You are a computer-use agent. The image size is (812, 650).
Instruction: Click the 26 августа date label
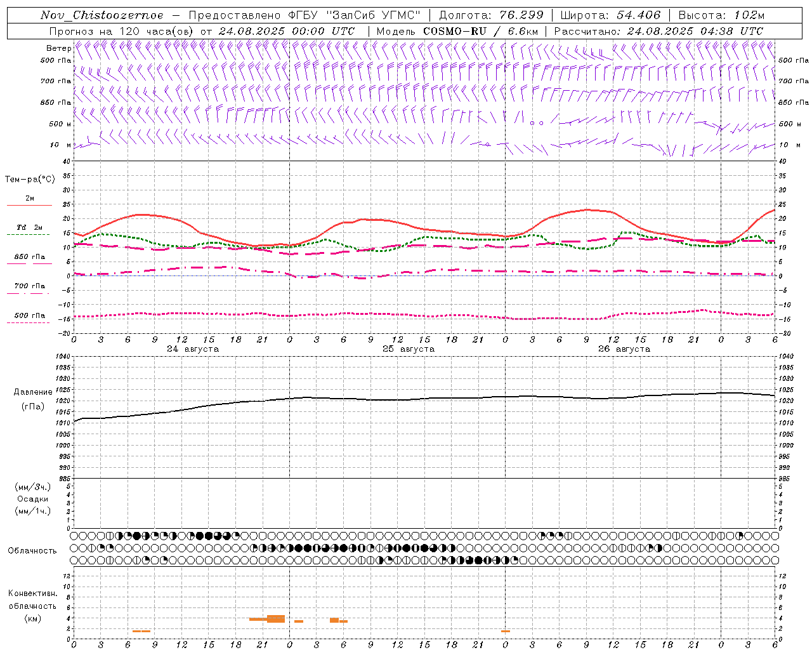[x=624, y=349]
